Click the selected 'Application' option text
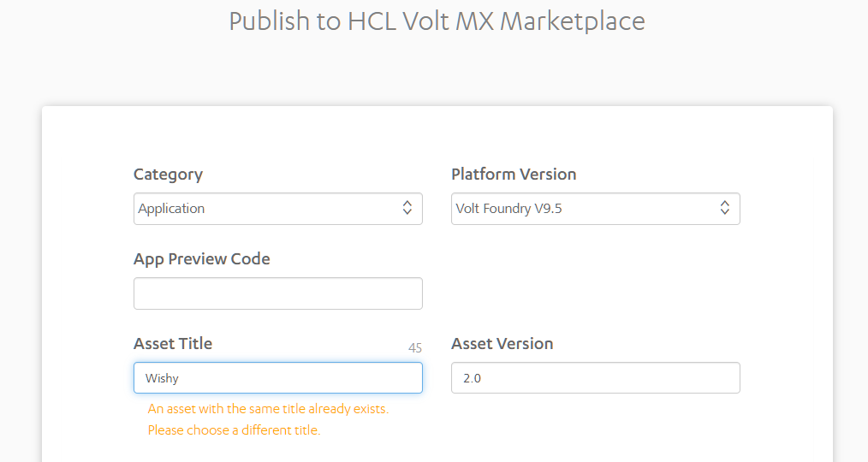 171,209
